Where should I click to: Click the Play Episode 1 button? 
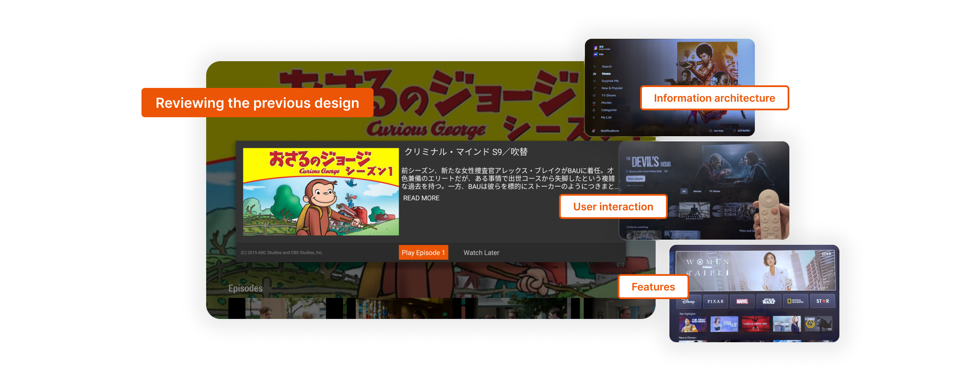coord(423,253)
